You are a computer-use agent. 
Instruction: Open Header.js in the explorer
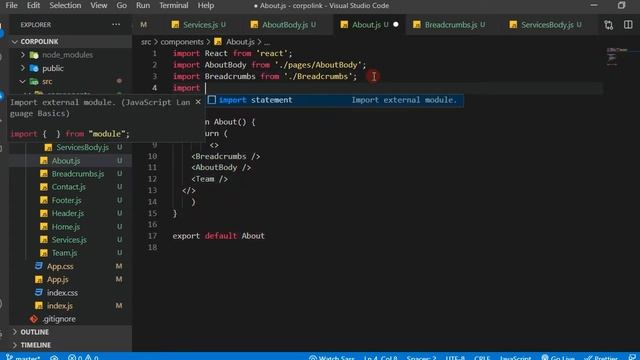point(67,213)
